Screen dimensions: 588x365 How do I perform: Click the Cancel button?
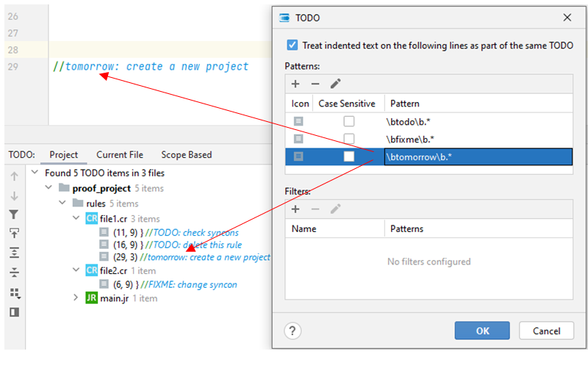click(546, 330)
